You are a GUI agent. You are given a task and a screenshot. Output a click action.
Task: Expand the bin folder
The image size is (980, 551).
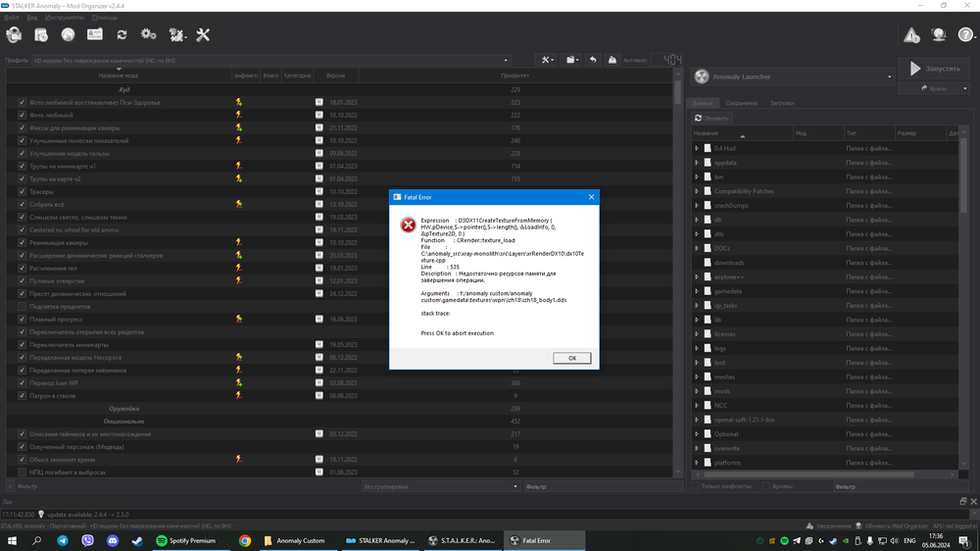click(x=697, y=177)
